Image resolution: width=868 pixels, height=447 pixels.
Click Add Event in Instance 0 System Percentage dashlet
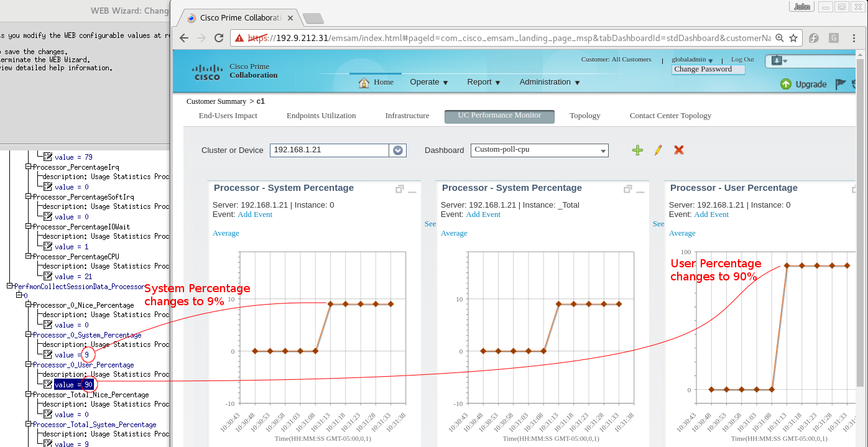255,214
